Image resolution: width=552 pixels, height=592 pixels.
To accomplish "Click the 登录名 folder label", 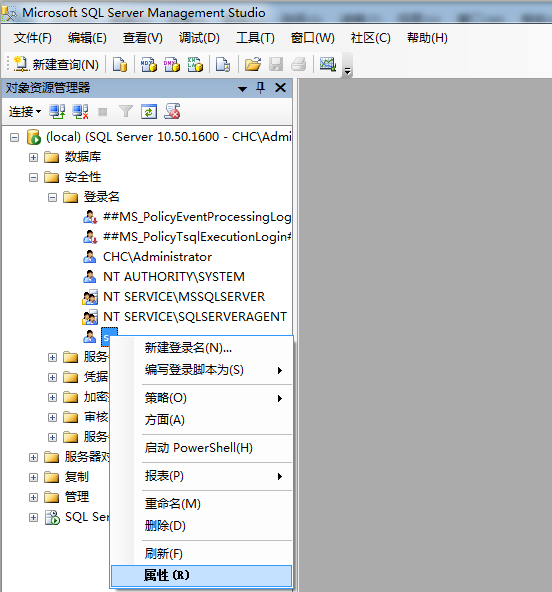I will (x=102, y=197).
